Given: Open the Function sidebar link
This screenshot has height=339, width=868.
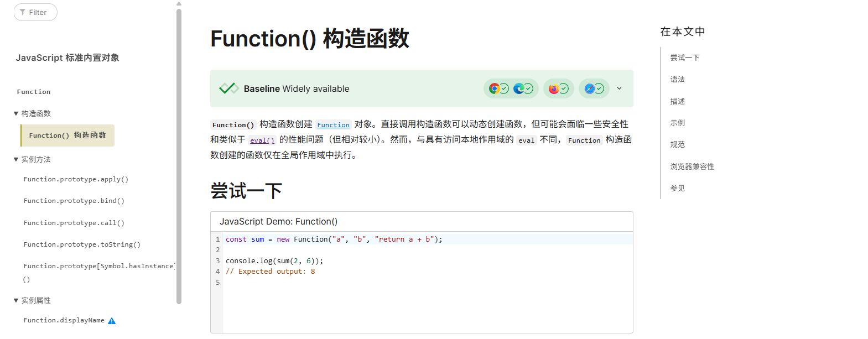Looking at the screenshot, I should click(x=33, y=92).
